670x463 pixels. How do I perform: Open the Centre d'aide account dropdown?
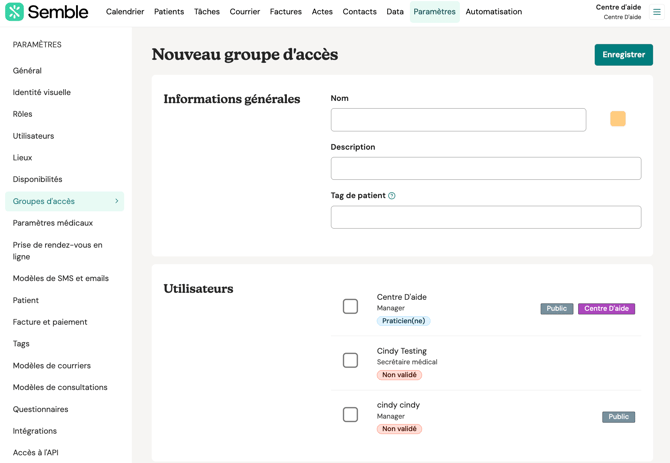pos(618,12)
